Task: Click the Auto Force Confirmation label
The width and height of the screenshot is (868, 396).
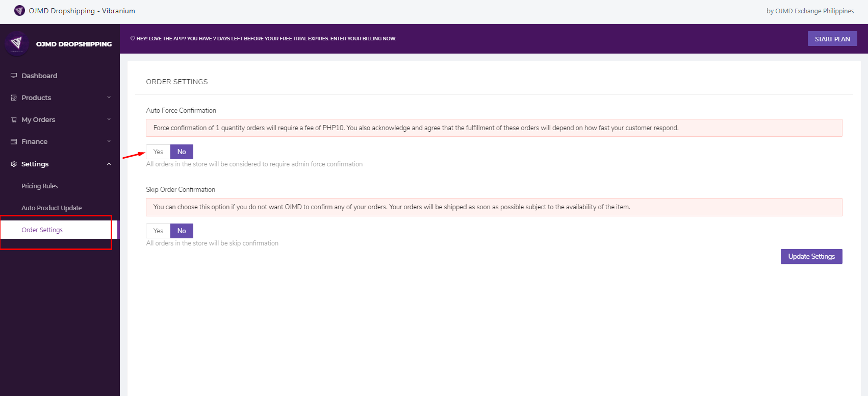Action: (x=181, y=111)
